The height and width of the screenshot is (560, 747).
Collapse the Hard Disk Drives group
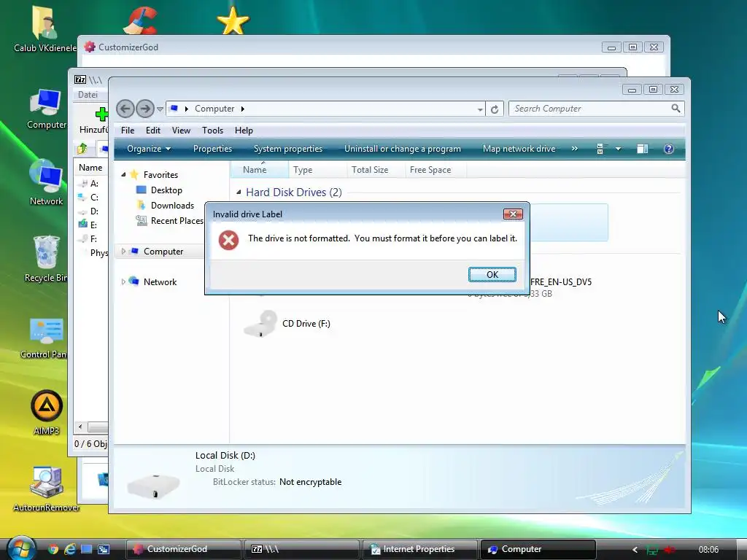pos(239,192)
